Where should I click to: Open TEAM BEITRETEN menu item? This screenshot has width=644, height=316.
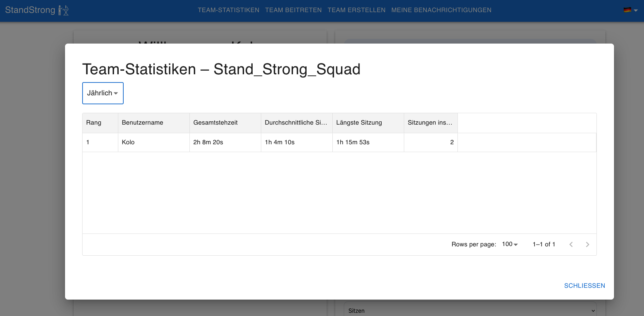tap(293, 10)
